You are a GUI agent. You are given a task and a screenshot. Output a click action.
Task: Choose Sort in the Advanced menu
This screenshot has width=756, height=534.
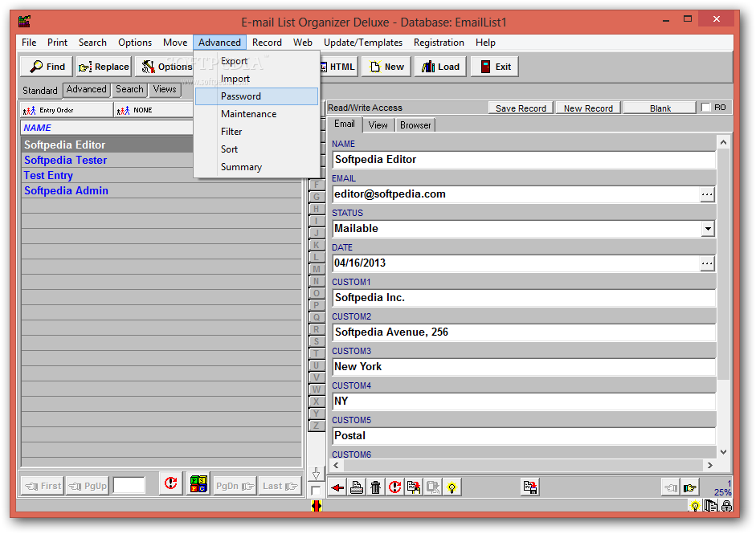tap(256, 149)
